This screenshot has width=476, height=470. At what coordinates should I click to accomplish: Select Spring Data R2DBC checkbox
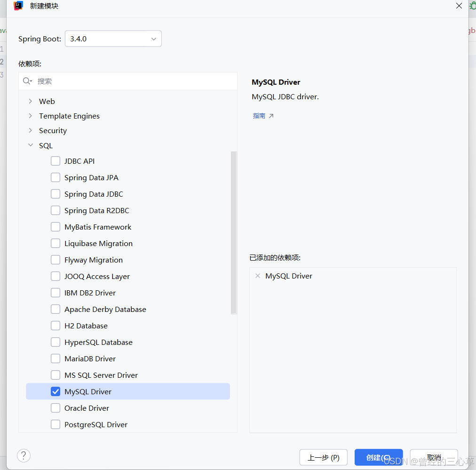click(56, 210)
